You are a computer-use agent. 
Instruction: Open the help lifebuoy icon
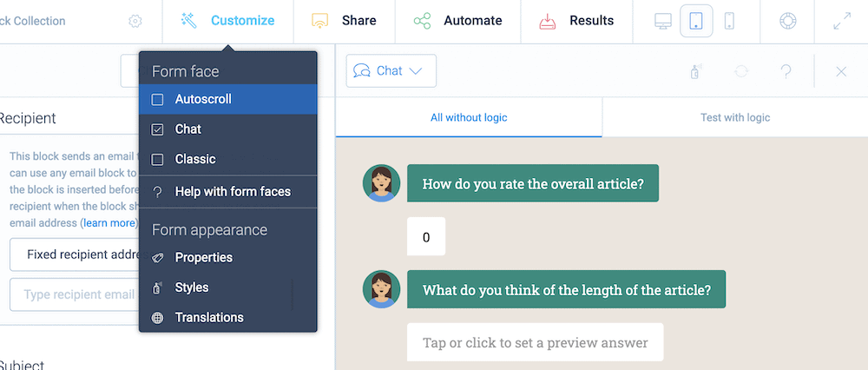(x=787, y=21)
